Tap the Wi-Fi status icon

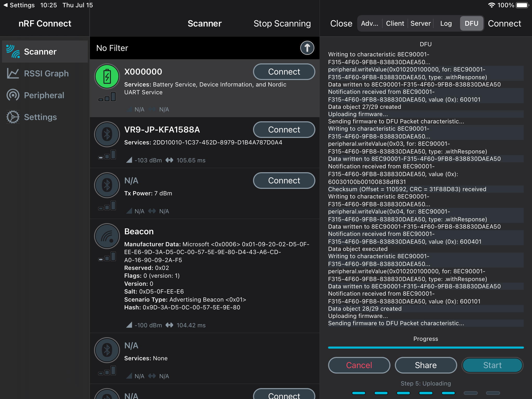491,5
